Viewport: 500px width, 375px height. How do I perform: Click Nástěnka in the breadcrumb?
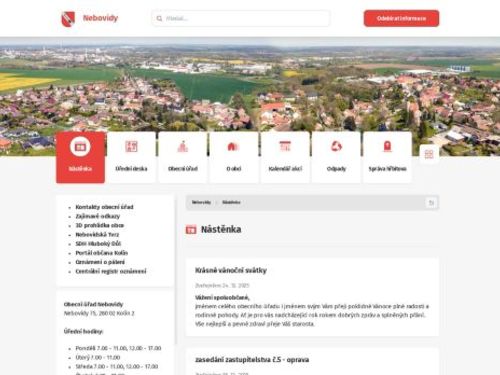pyautogui.click(x=231, y=202)
